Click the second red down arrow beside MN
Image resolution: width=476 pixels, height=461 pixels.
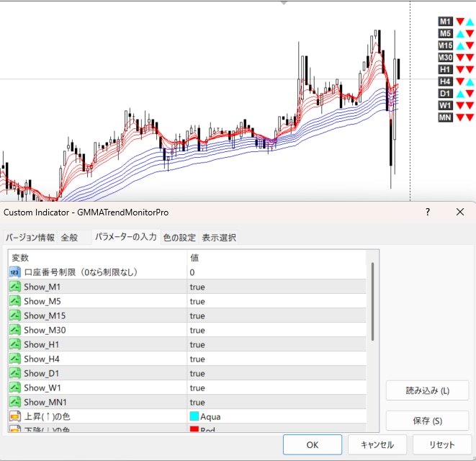click(470, 117)
